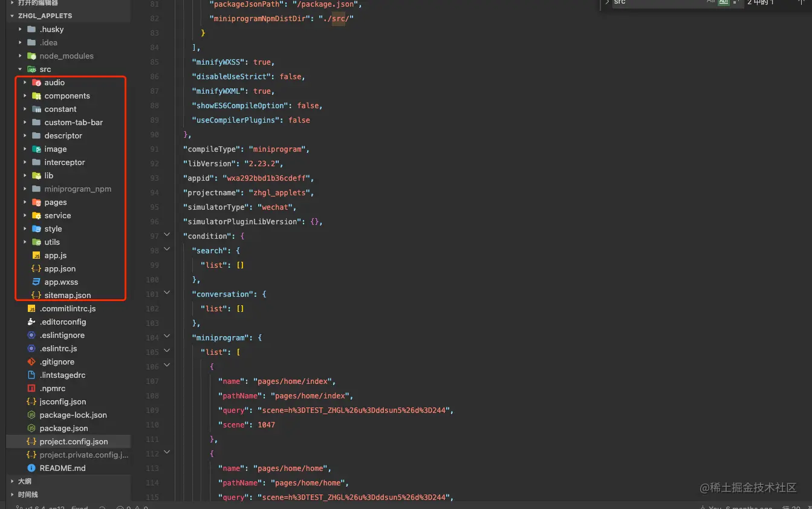Viewport: 812px width, 509px height.
Task: Click the "useCompilerPlugins" key in the editor
Action: [x=236, y=120]
